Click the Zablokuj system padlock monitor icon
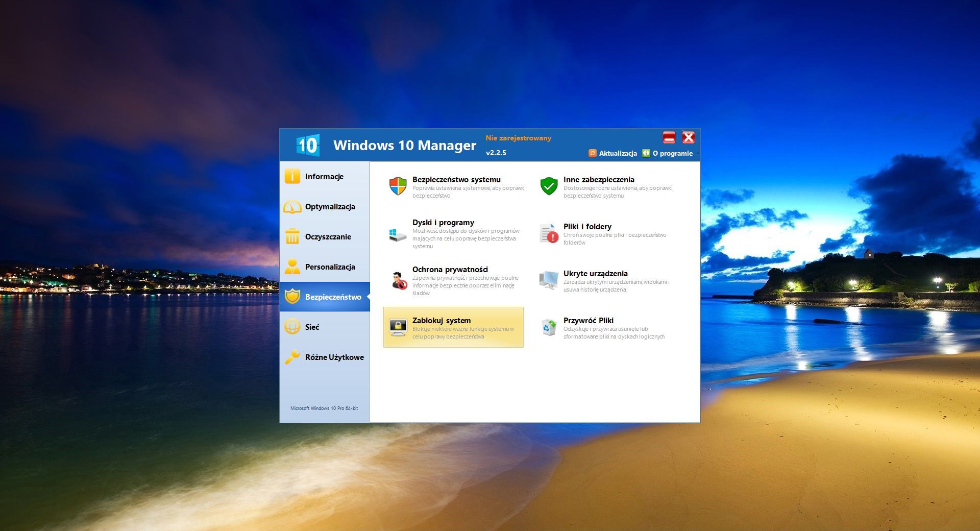980x531 pixels. [398, 327]
